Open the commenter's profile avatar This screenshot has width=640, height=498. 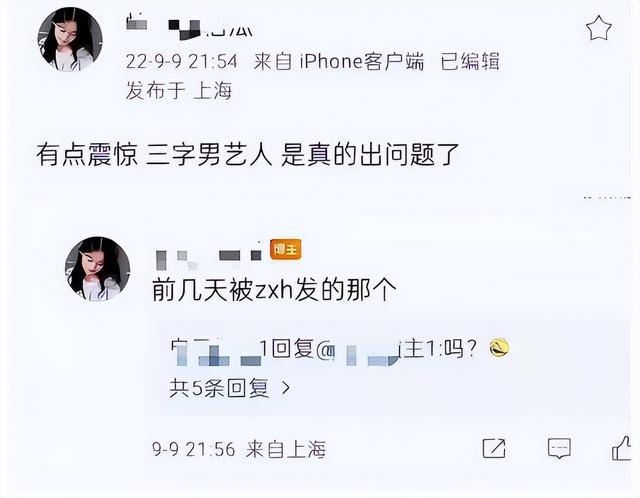click(x=98, y=269)
